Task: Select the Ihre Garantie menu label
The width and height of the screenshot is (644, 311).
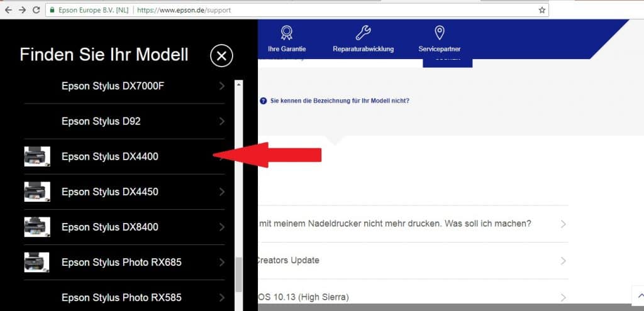Action: point(287,49)
